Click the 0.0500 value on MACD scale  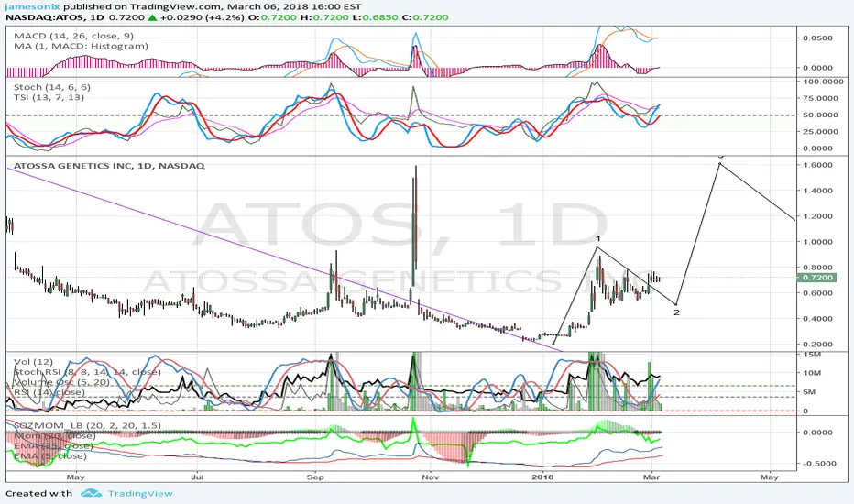coord(817,38)
